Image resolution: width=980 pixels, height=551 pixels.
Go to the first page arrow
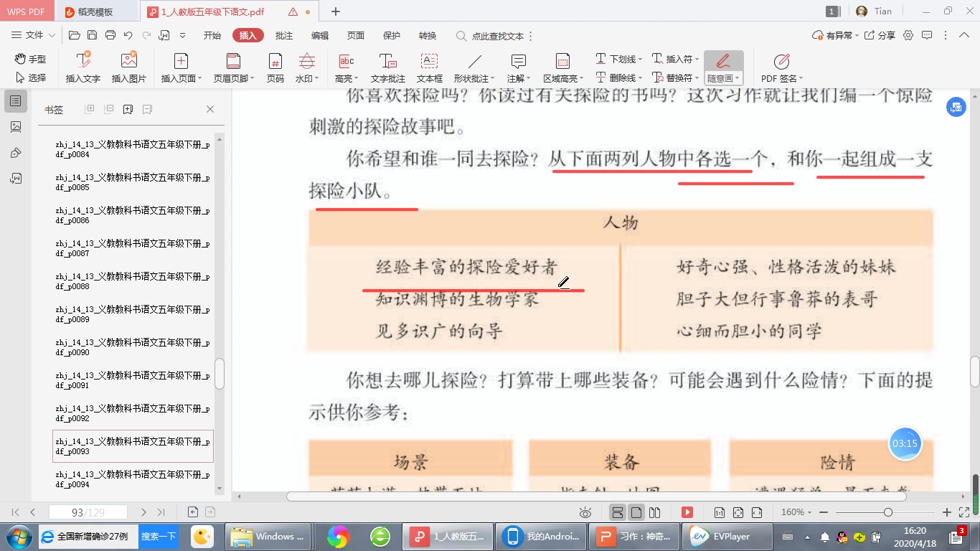[15, 512]
